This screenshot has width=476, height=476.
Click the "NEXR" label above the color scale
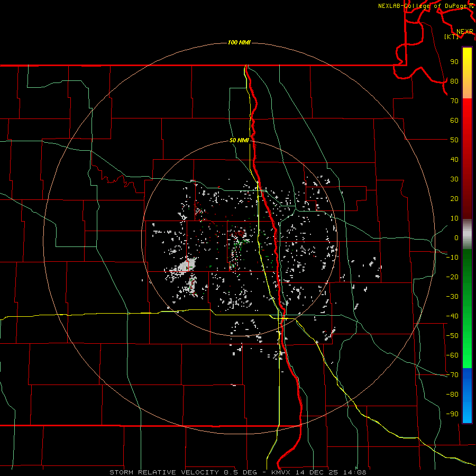[464, 32]
